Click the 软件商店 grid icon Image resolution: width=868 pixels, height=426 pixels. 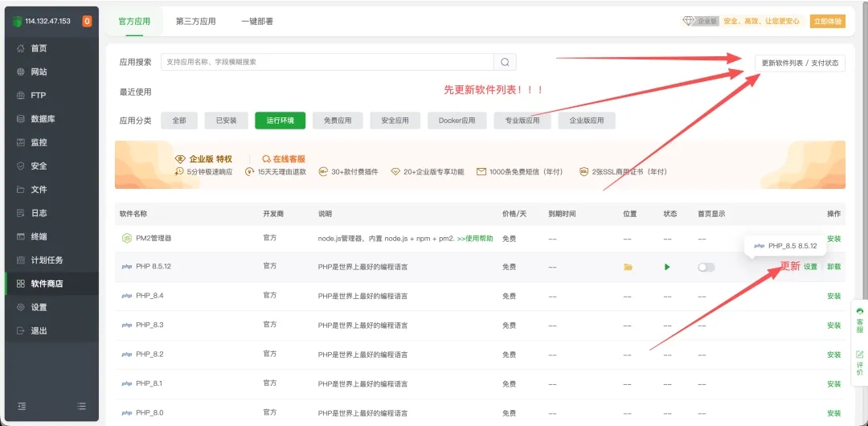(x=20, y=284)
